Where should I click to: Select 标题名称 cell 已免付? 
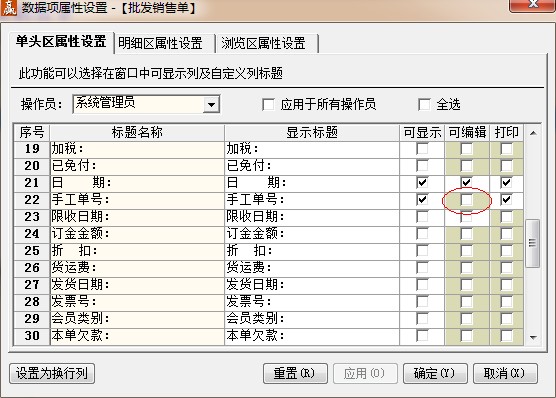click(137, 166)
